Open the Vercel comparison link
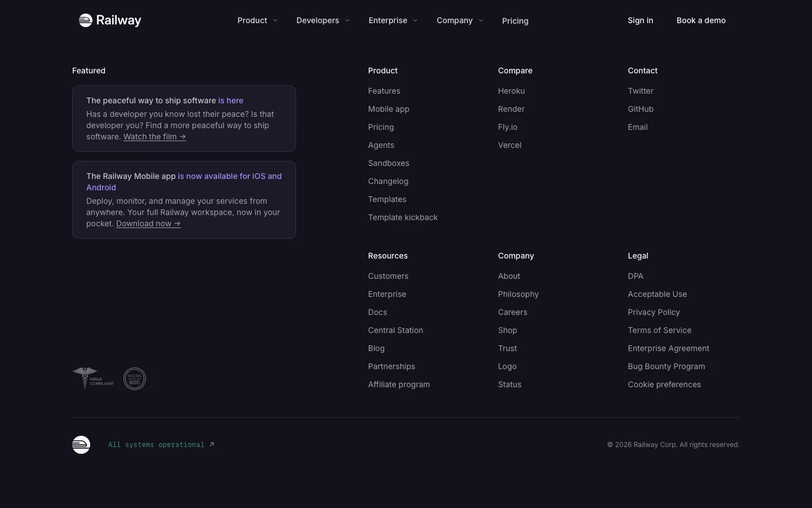Image resolution: width=812 pixels, height=508 pixels. pos(510,145)
